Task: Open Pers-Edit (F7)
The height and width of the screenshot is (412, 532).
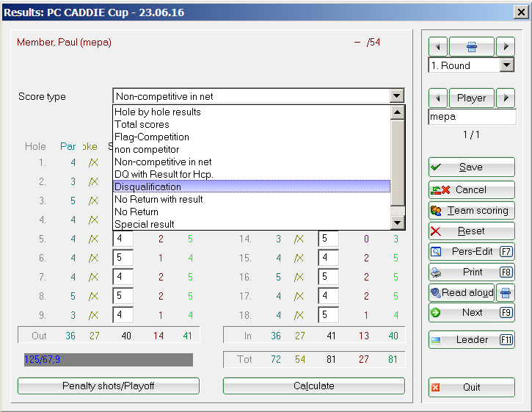Action: coord(472,252)
